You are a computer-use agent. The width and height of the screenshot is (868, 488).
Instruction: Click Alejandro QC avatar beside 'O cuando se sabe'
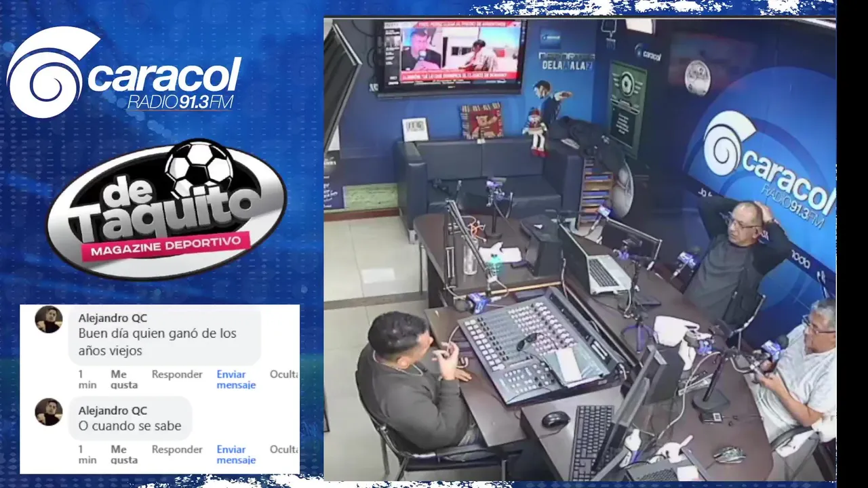[49, 412]
